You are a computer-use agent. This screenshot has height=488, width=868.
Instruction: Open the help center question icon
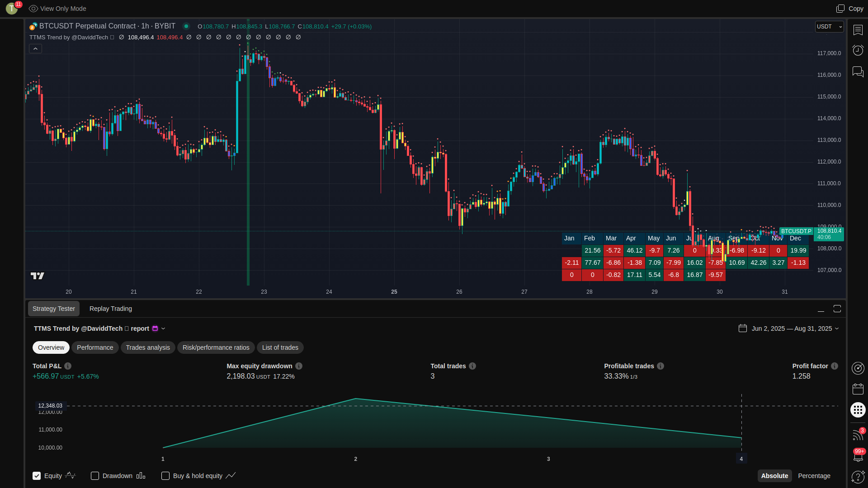pyautogui.click(x=858, y=477)
